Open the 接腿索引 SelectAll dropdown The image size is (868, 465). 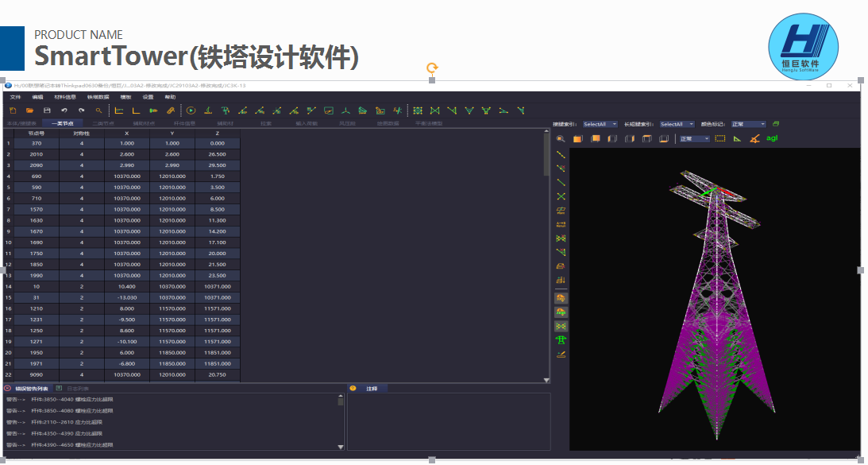[600, 124]
